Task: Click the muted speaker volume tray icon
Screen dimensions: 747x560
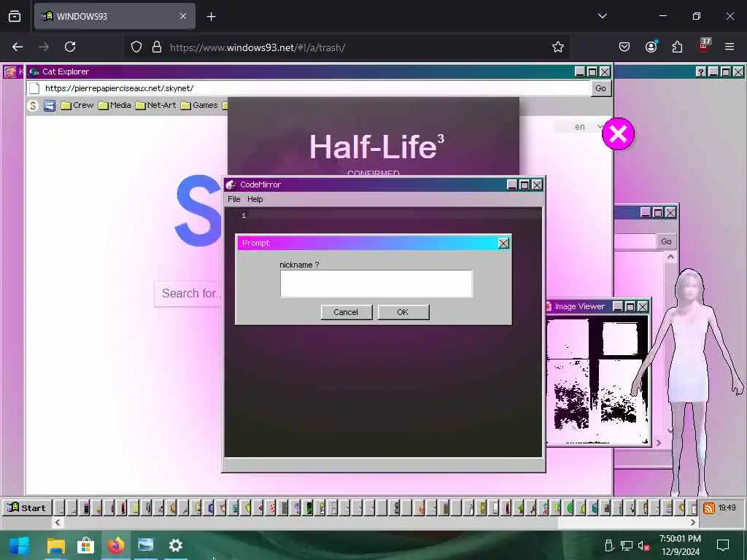Action: click(644, 545)
